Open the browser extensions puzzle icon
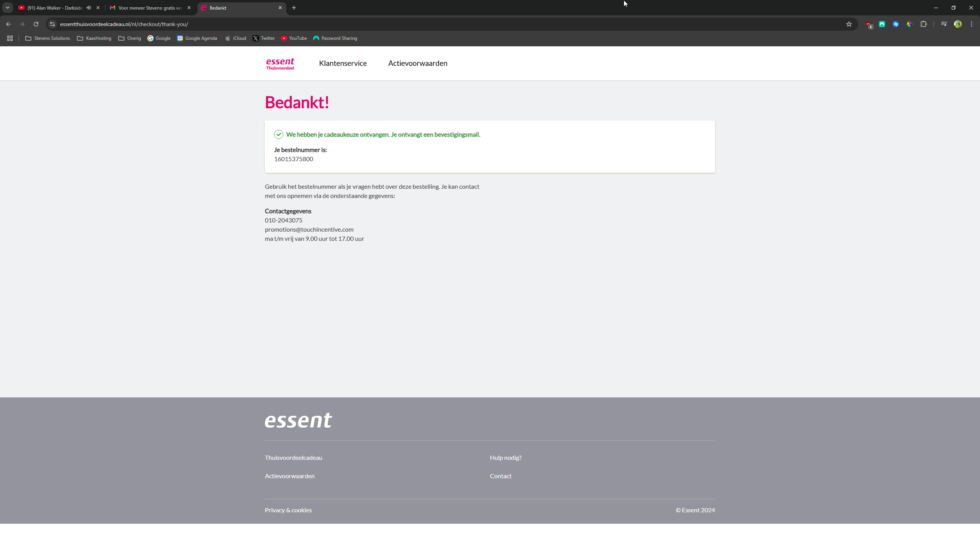 coord(923,24)
